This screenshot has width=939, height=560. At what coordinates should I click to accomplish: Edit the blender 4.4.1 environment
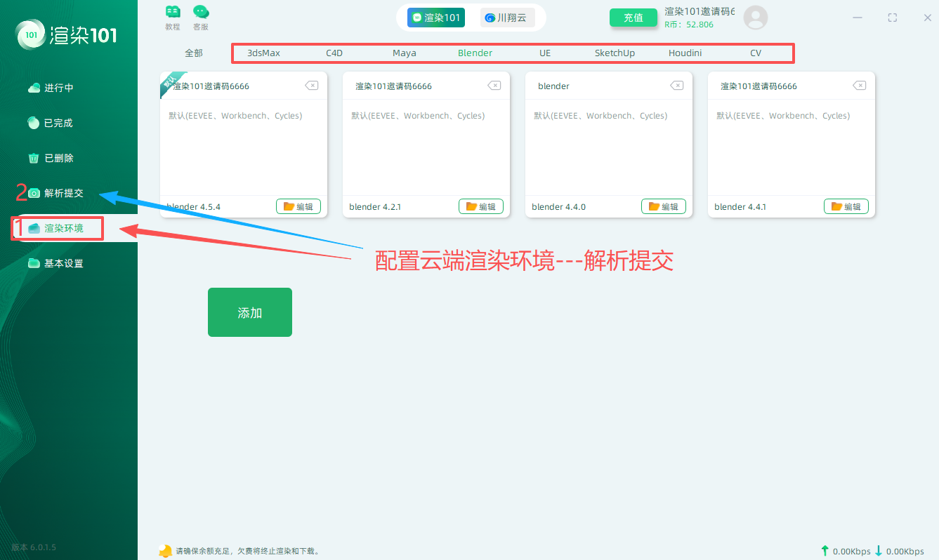tap(846, 206)
